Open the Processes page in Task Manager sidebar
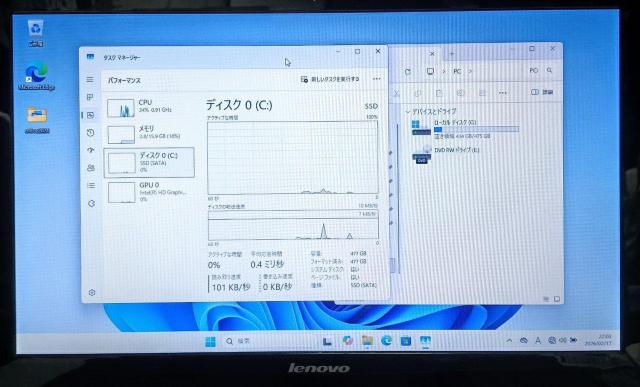Image resolution: width=640 pixels, height=387 pixels. (90, 97)
